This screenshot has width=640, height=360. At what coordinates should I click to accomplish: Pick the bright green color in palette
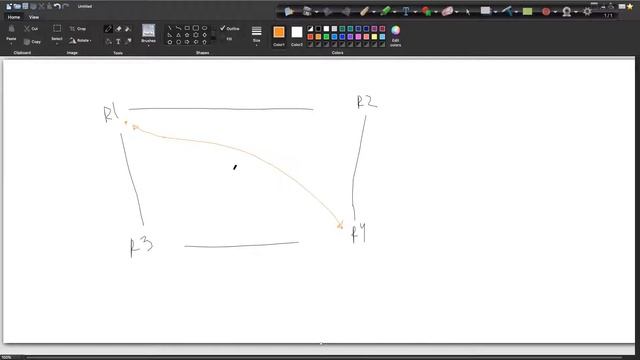coord(326,37)
